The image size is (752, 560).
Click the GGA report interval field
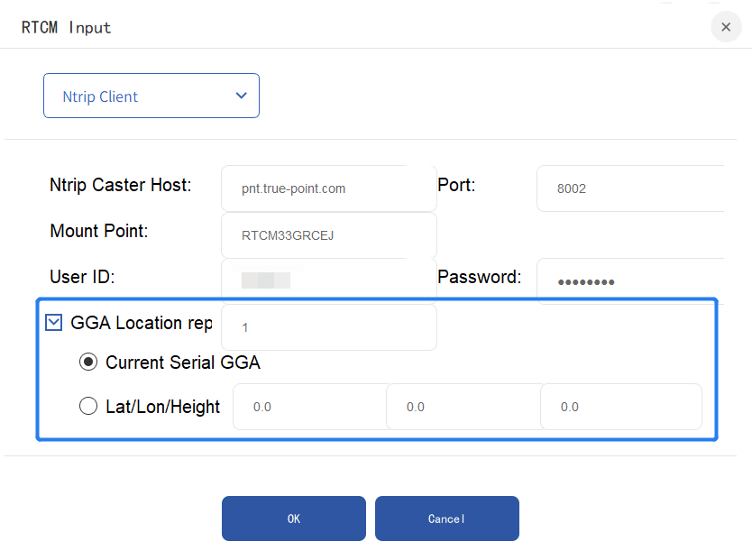pos(328,327)
